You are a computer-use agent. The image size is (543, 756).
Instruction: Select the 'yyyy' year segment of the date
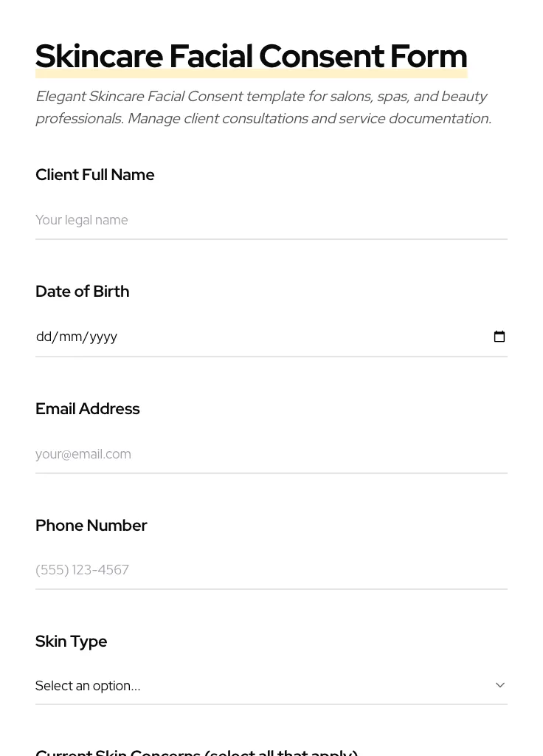coord(103,337)
